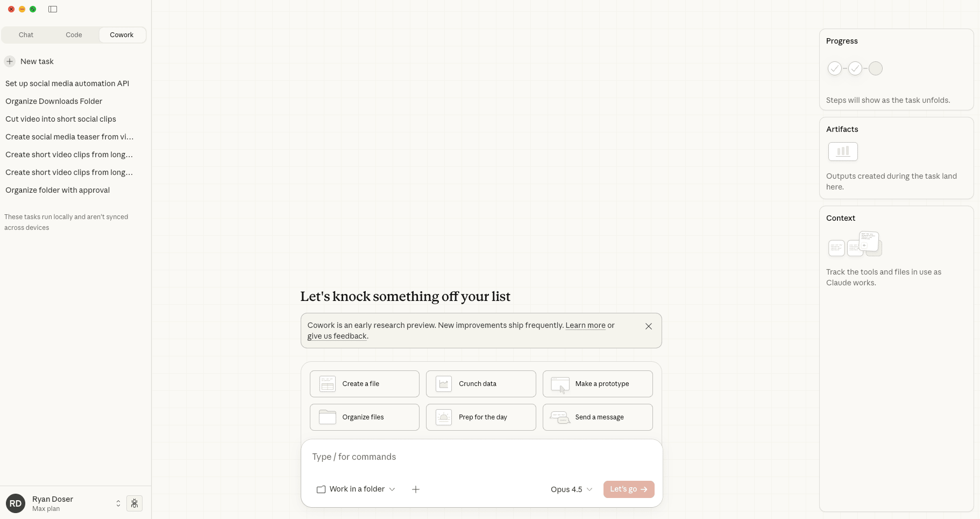Open the Learn more link
The height and width of the screenshot is (519, 980).
pos(585,325)
